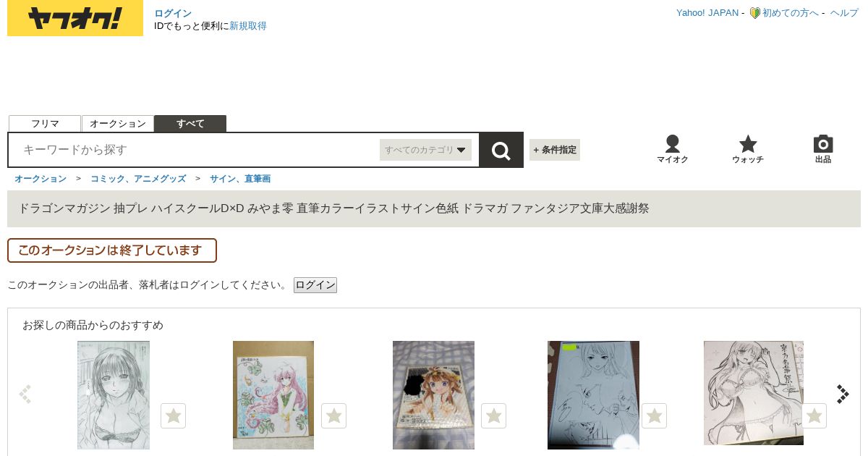Toggle watch star beside first pencil sketch thumbnail
The image size is (868, 456).
click(173, 415)
